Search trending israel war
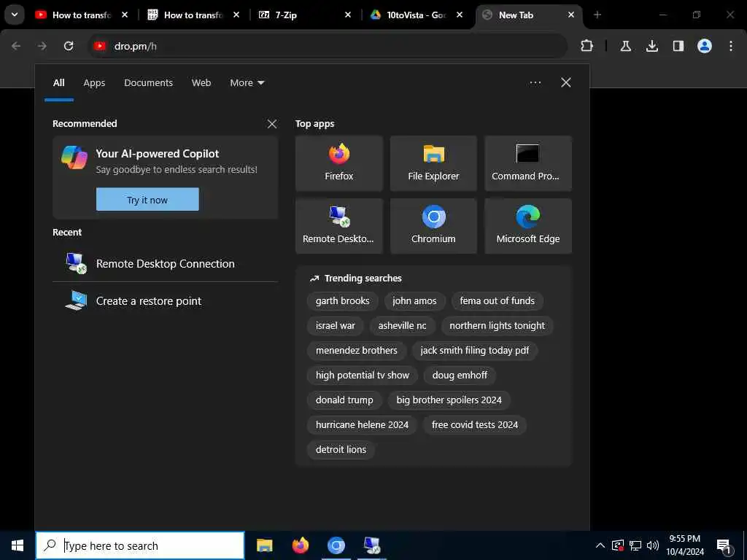 [336, 326]
